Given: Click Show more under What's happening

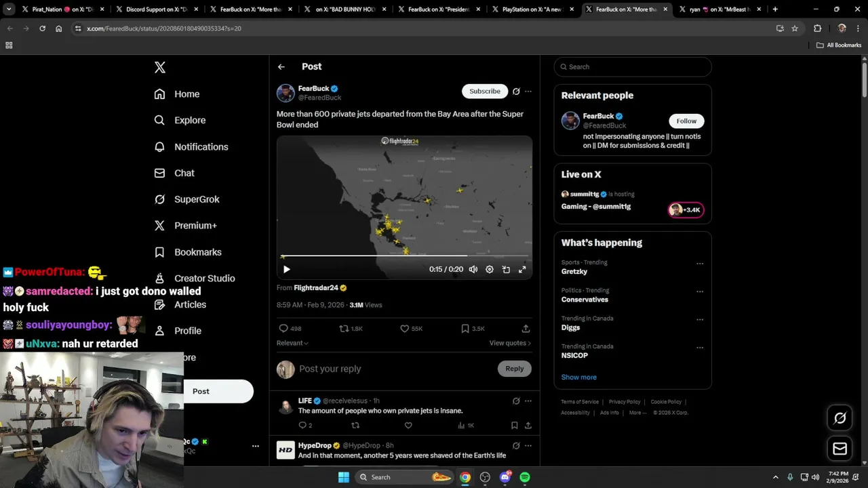Looking at the screenshot, I should coord(578,377).
